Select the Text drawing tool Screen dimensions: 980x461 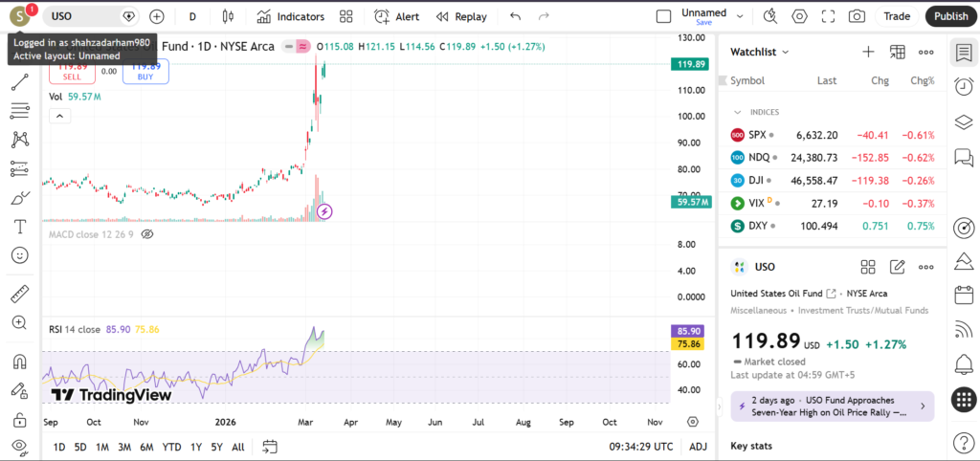19,227
